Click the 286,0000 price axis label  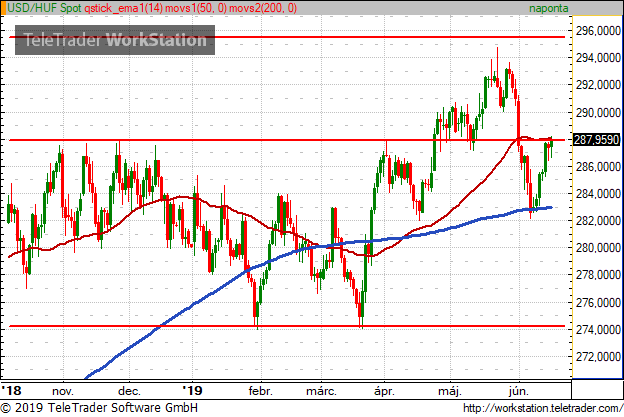tap(598, 167)
